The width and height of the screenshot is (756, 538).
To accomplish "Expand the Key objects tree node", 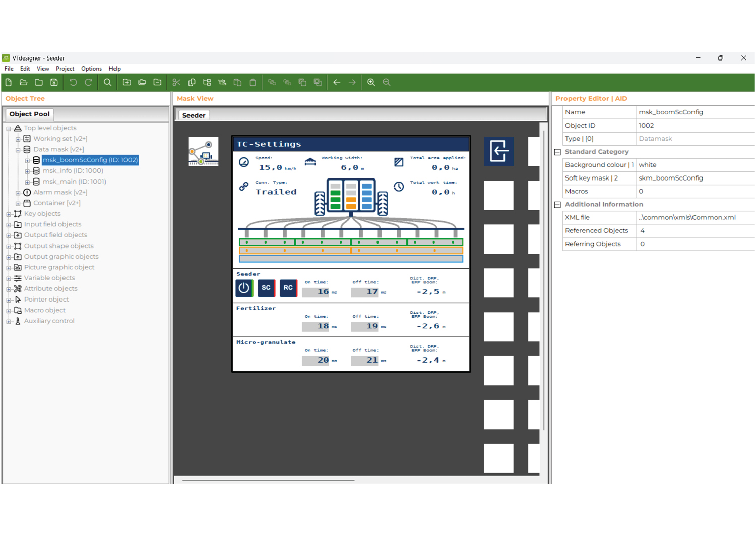I will click(9, 214).
